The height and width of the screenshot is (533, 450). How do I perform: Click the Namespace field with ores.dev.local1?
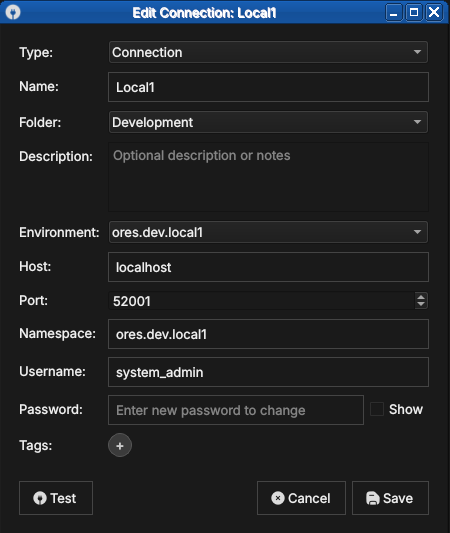(268, 334)
